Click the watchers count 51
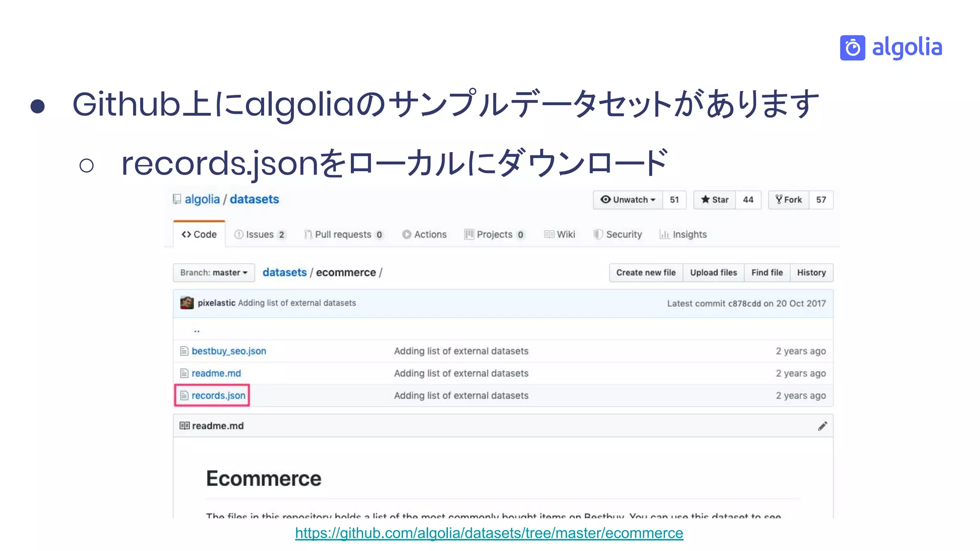The width and height of the screenshot is (980, 551). [x=674, y=200]
